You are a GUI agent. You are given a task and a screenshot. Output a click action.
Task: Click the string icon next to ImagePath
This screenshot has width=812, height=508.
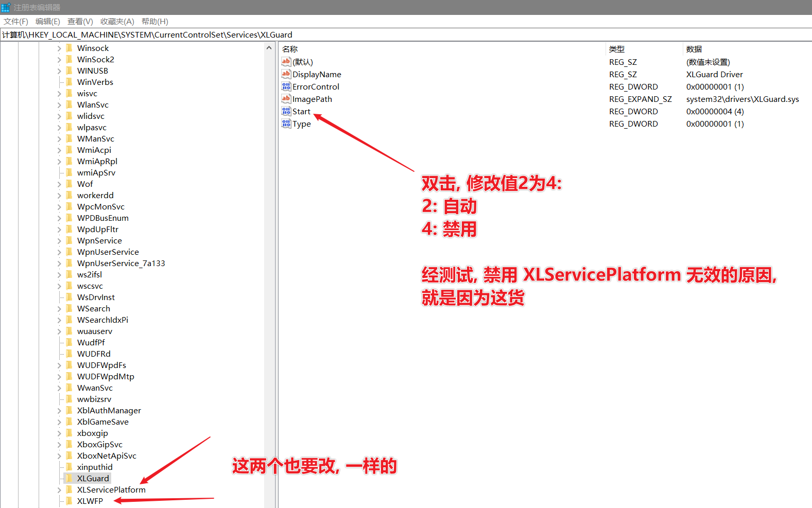point(286,99)
